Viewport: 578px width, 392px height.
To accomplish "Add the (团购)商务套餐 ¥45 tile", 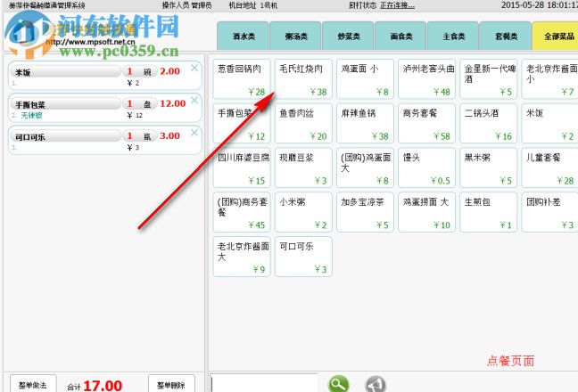I will click(242, 212).
